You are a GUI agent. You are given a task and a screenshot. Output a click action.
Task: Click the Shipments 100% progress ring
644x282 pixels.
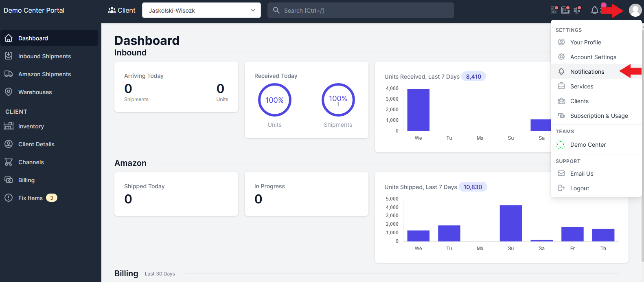coord(338,100)
